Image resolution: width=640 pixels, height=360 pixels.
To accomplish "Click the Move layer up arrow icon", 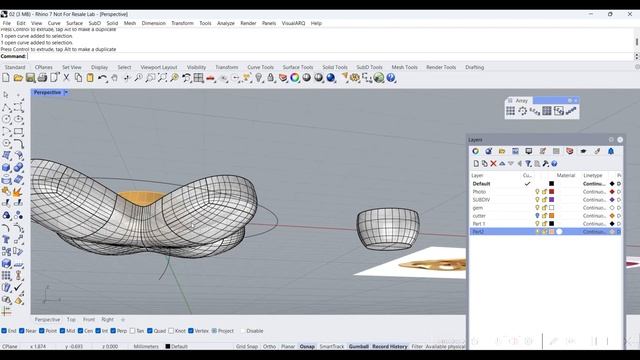I will coord(502,164).
